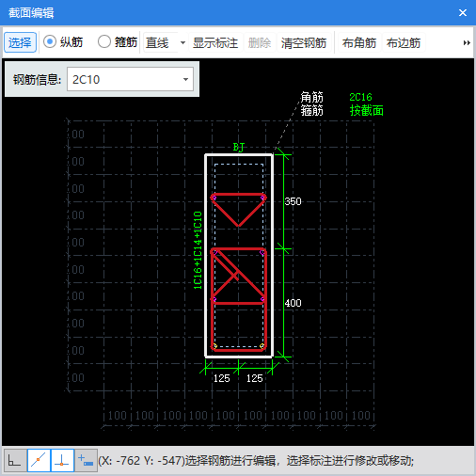Click the 布边筋 button

click(404, 42)
